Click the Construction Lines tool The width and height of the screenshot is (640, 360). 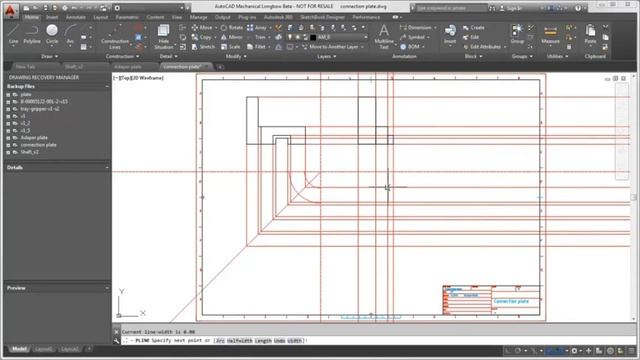(x=115, y=37)
